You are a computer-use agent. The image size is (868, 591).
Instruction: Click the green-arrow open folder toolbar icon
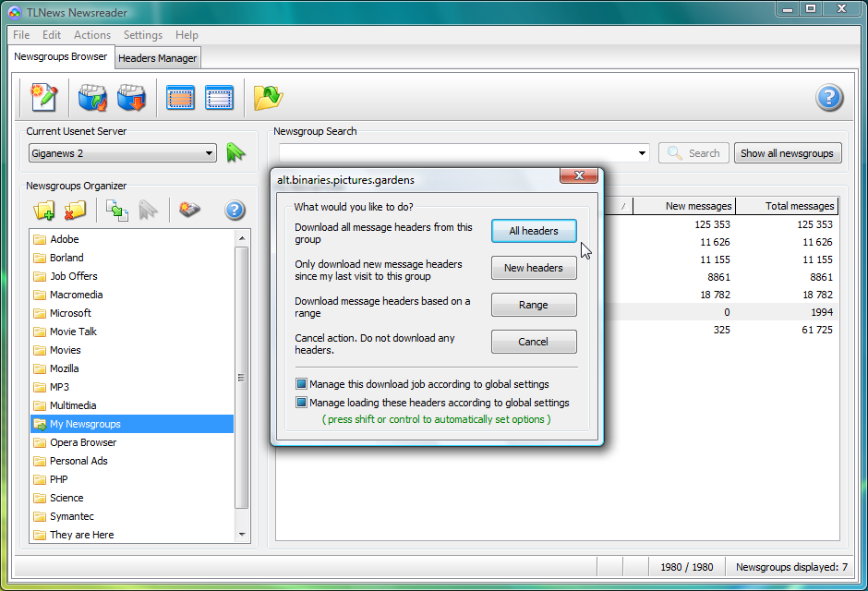pos(268,97)
